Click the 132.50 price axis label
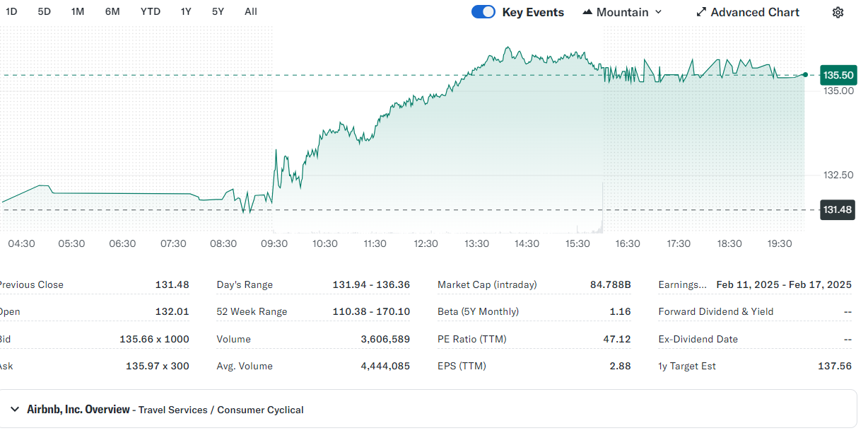Screen dimensions: 868x438 pos(838,175)
